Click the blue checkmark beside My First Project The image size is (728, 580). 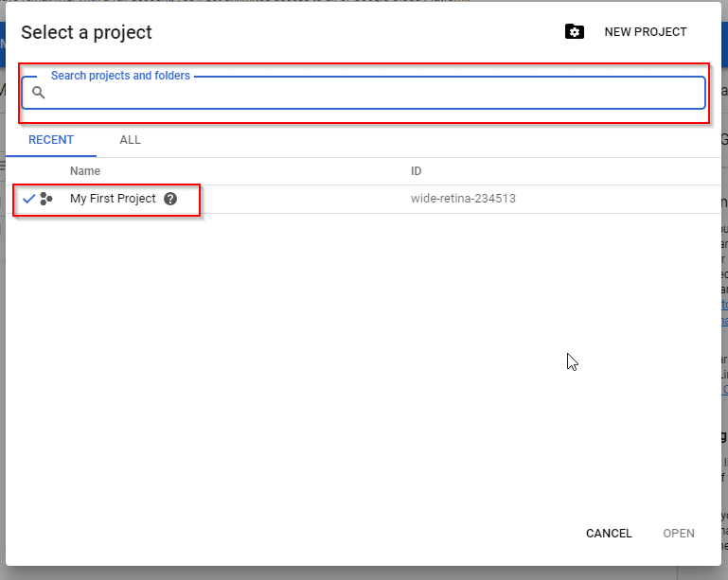tap(28, 199)
